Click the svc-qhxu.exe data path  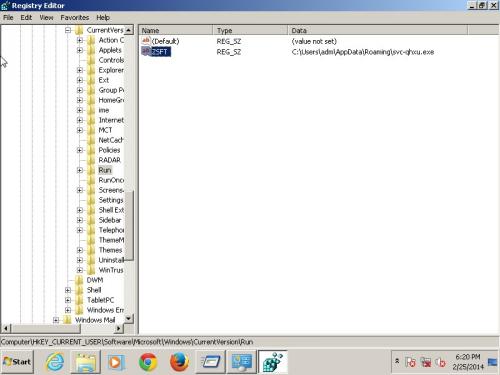[363, 52]
